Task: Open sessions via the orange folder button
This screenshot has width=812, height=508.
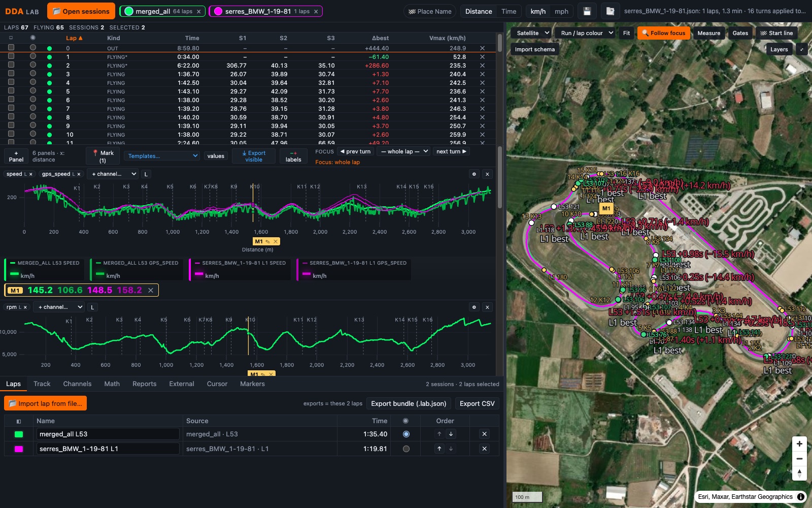Action: tap(81, 11)
